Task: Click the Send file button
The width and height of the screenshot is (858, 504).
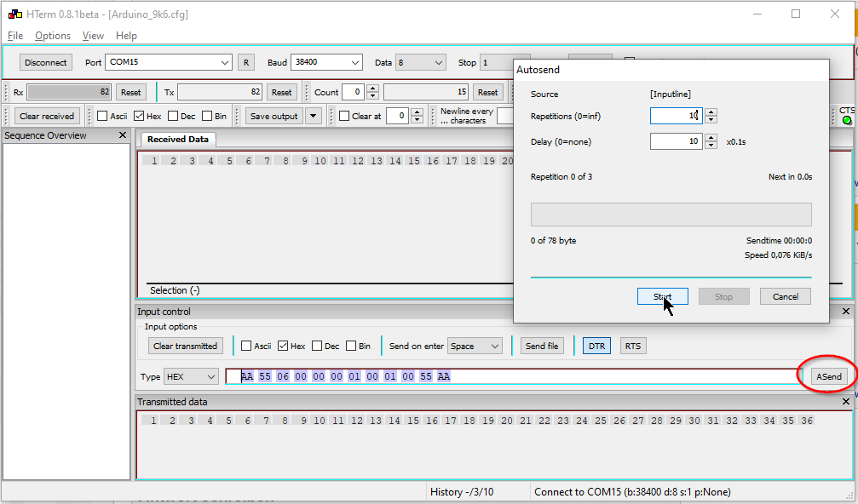Action: pyautogui.click(x=542, y=346)
